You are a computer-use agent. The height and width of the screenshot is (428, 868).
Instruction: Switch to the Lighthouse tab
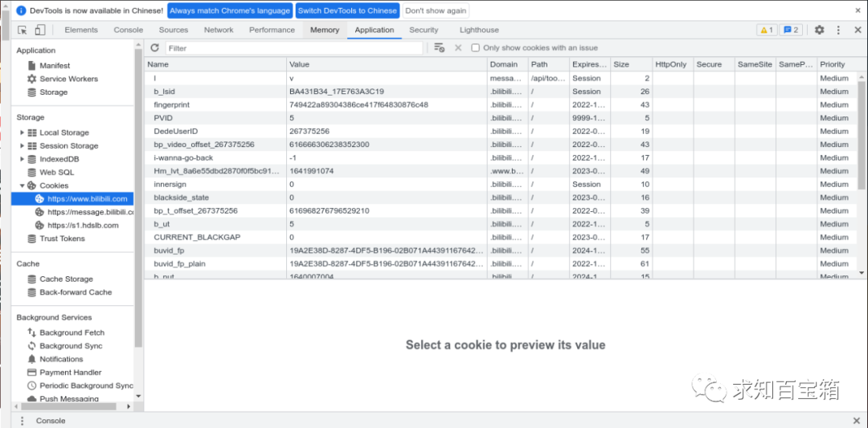point(479,30)
